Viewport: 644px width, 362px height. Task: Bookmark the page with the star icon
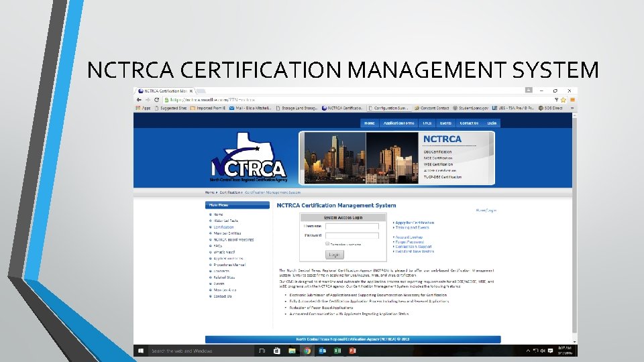point(563,99)
